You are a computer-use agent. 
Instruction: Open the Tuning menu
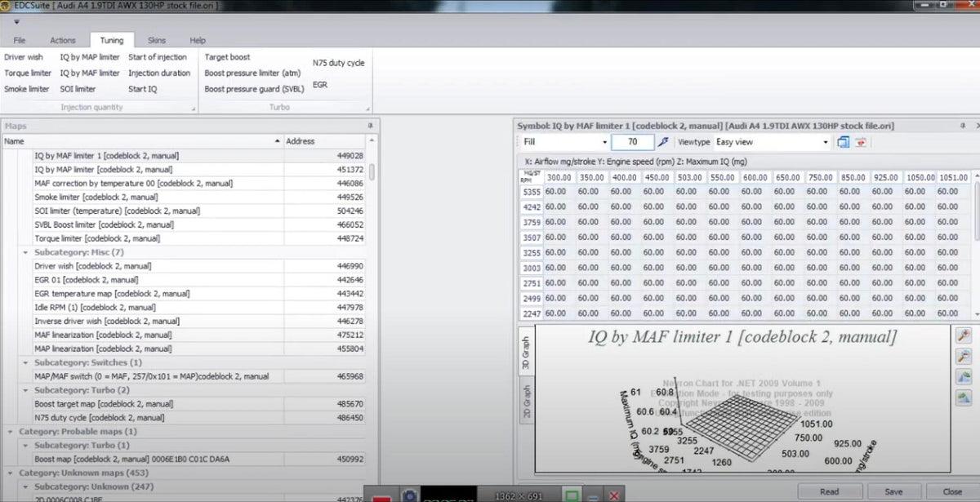111,39
